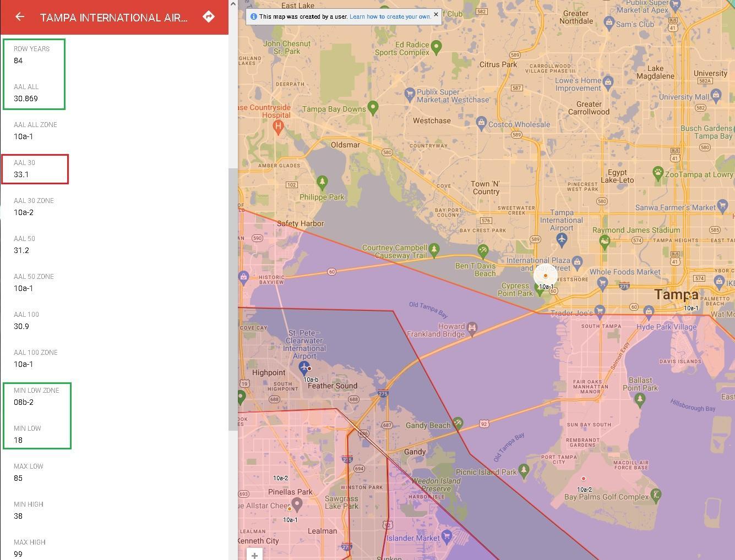Click Cypress Point Park green pin
735x560 pixels.
tap(540, 290)
